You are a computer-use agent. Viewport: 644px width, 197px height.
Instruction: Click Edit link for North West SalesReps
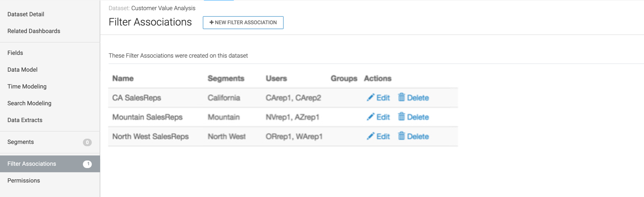pyautogui.click(x=383, y=136)
